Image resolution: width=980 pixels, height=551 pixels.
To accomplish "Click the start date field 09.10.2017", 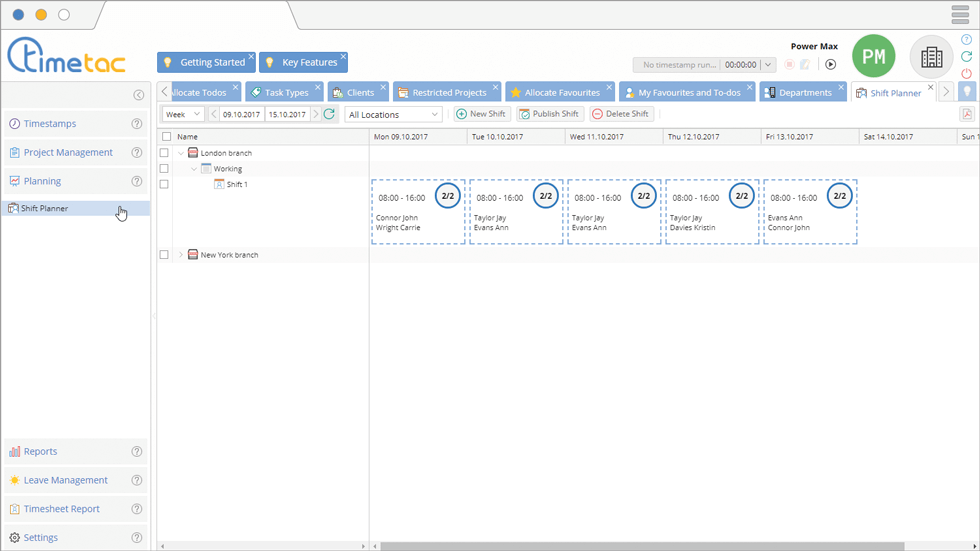I will [x=241, y=114].
